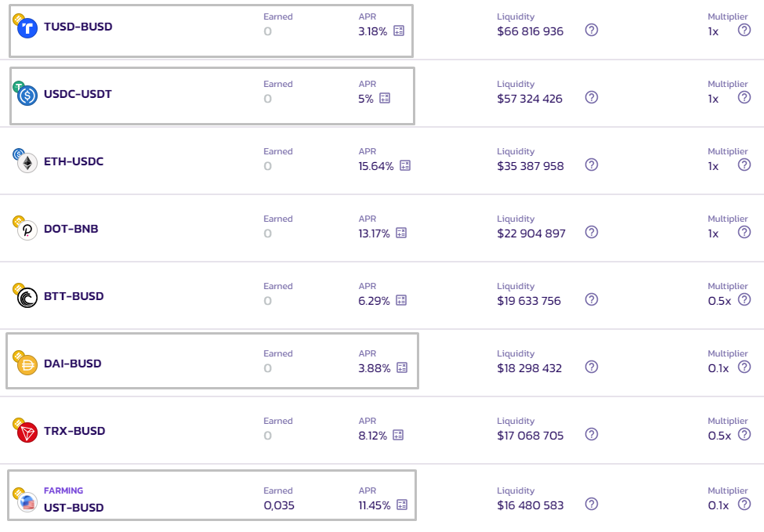Open the APR calculator for USDC-USDT
764x532 pixels.
(x=385, y=98)
